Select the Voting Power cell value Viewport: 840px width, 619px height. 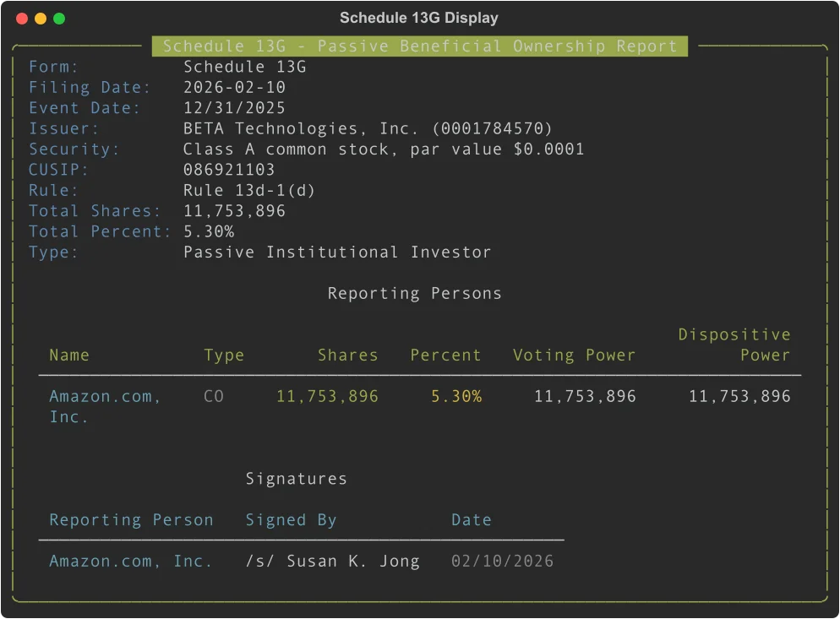[x=585, y=396]
